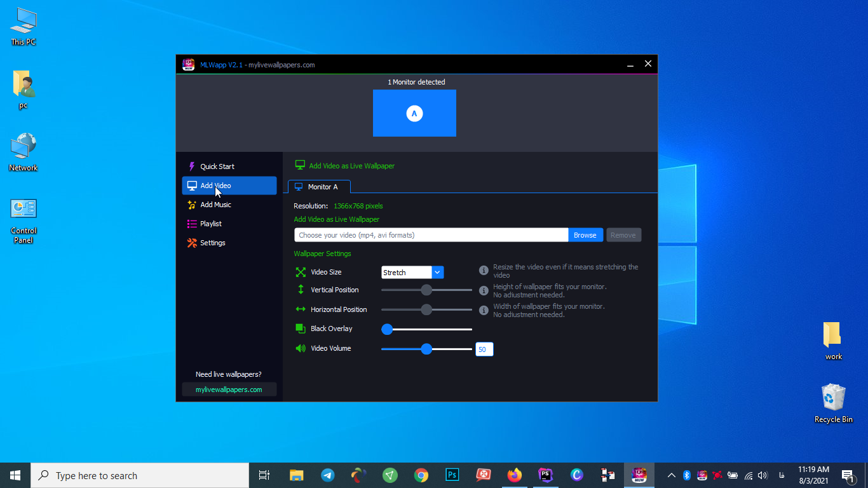Open Photoshop from the taskbar
This screenshot has width=868, height=488.
[452, 475]
